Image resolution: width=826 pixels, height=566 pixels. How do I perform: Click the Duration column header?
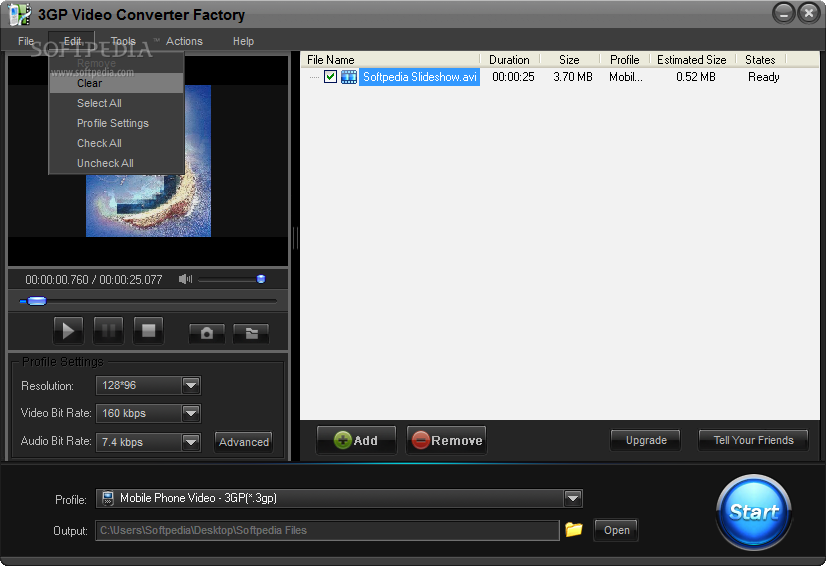509,60
